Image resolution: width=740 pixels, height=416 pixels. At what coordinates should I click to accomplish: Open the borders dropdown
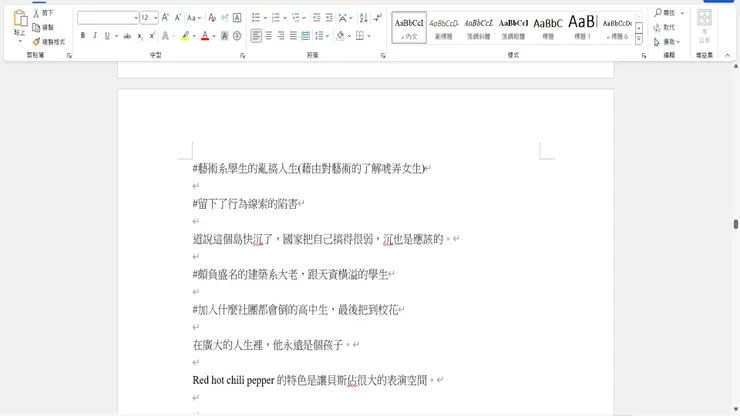click(369, 36)
